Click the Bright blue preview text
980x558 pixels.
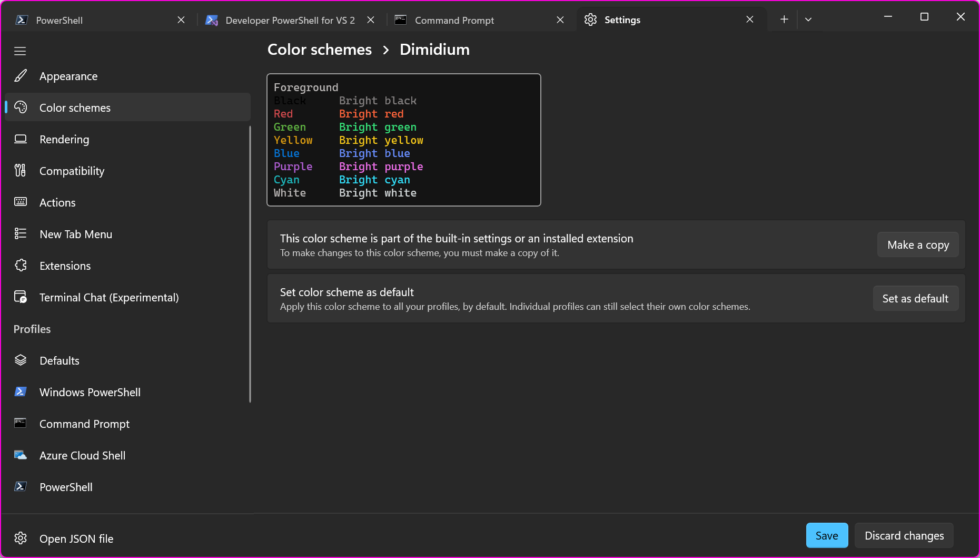pyautogui.click(x=374, y=153)
